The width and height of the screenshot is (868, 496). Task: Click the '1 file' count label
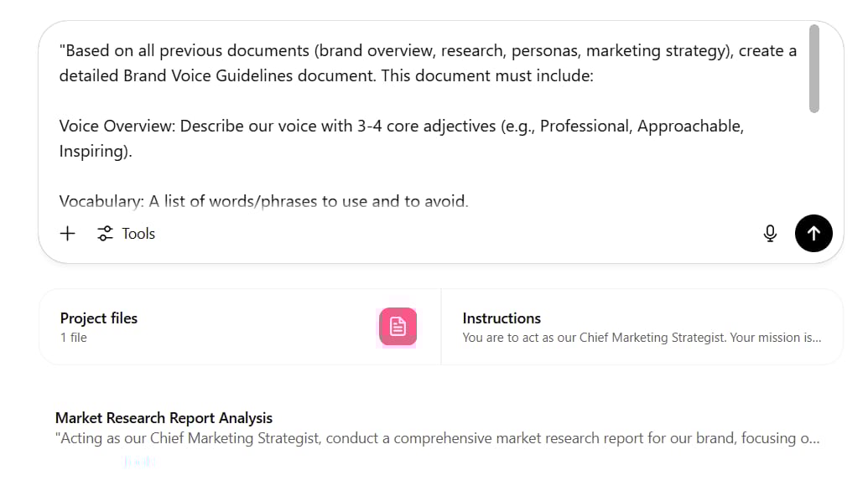pos(74,338)
